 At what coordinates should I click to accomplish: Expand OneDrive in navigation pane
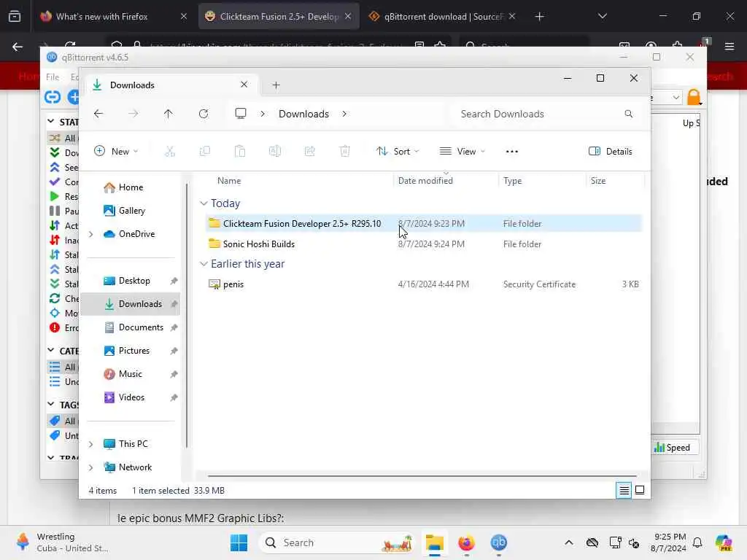click(x=90, y=234)
